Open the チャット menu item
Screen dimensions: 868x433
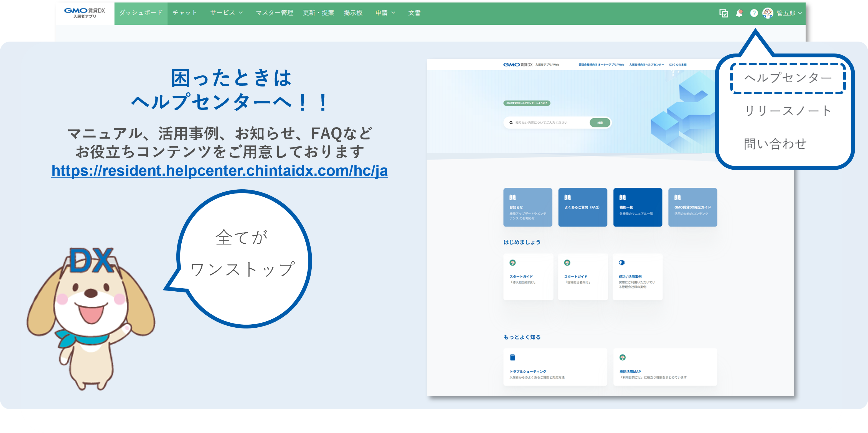185,13
